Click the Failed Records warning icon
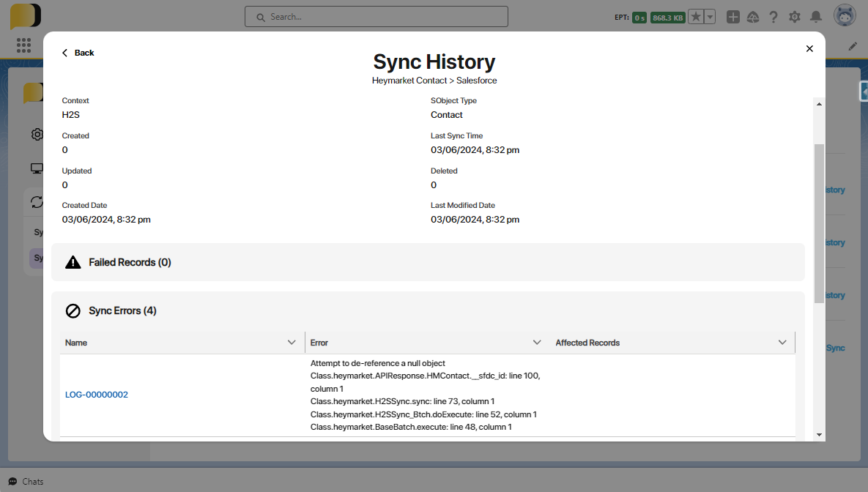868x492 pixels. click(73, 262)
